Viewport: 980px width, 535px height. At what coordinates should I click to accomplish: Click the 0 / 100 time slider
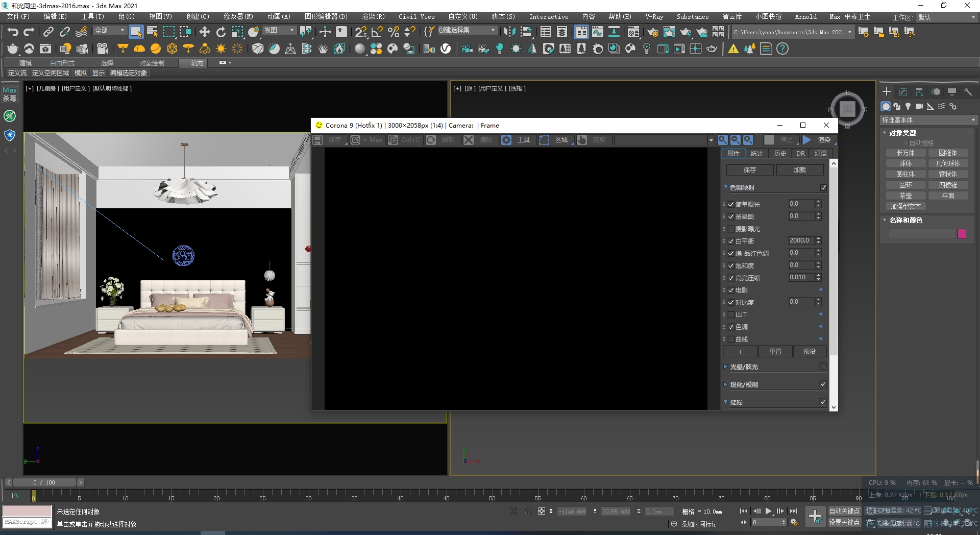pyautogui.click(x=44, y=482)
